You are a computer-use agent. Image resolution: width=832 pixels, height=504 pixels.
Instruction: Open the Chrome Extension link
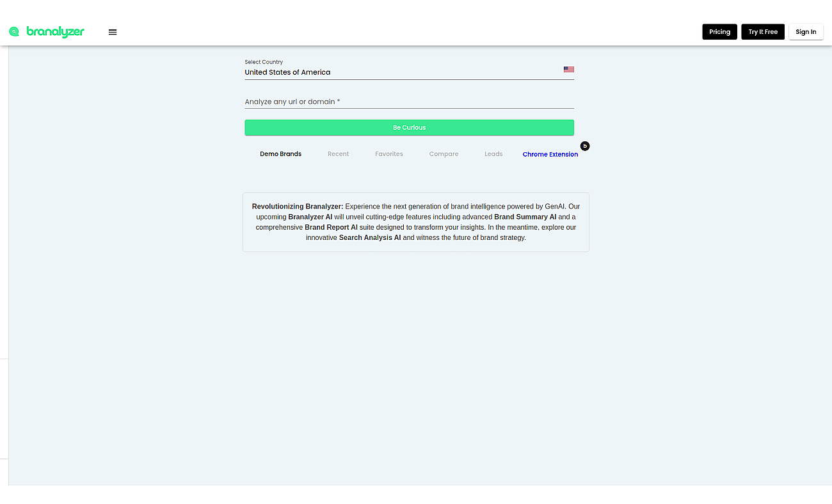click(550, 154)
